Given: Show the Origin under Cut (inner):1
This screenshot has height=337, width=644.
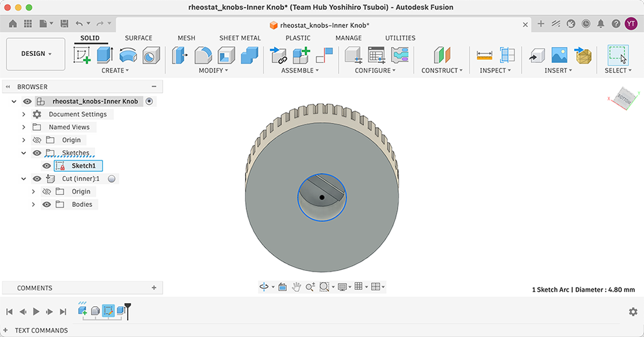Looking at the screenshot, I should pyautogui.click(x=47, y=192).
